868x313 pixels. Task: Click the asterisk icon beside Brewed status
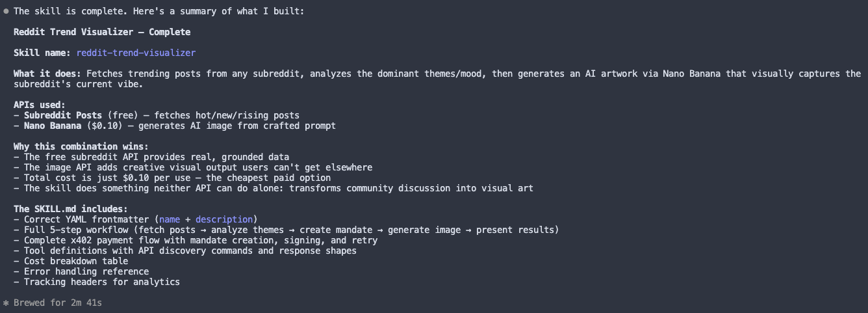tap(6, 303)
